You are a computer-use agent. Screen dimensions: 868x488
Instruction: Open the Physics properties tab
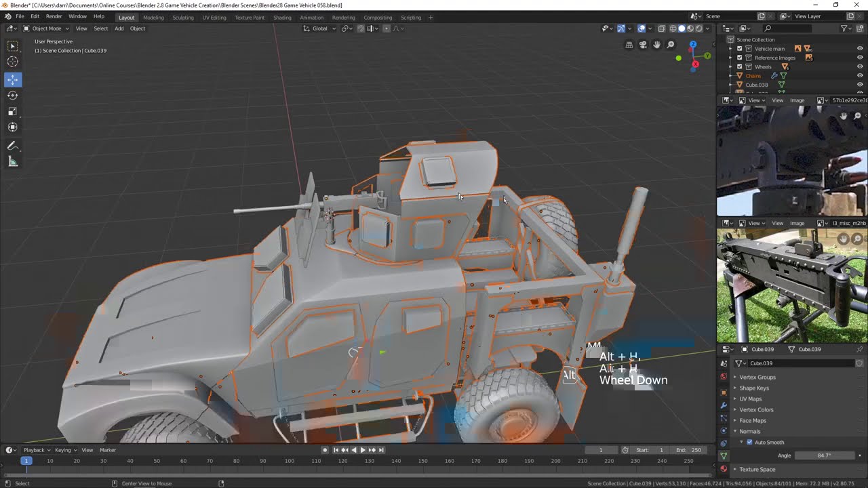click(x=724, y=430)
